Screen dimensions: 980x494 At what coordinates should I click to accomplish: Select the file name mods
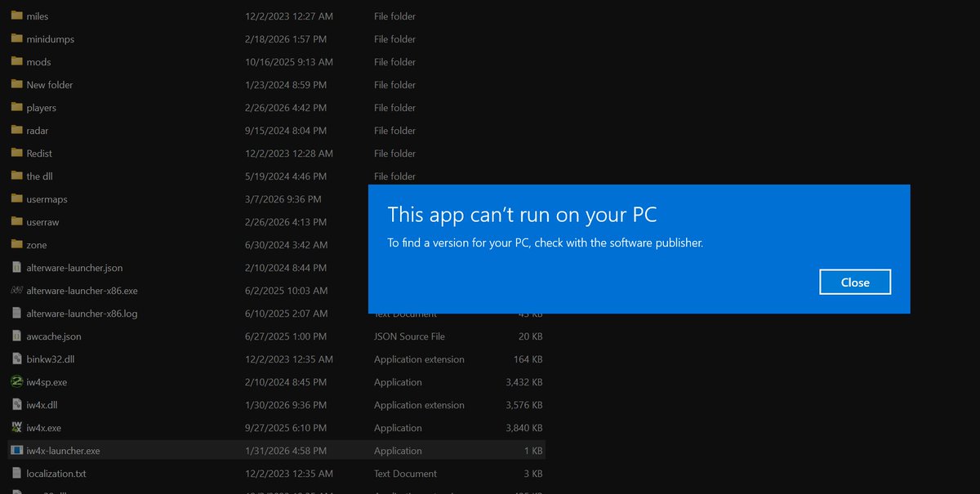pyautogui.click(x=38, y=62)
